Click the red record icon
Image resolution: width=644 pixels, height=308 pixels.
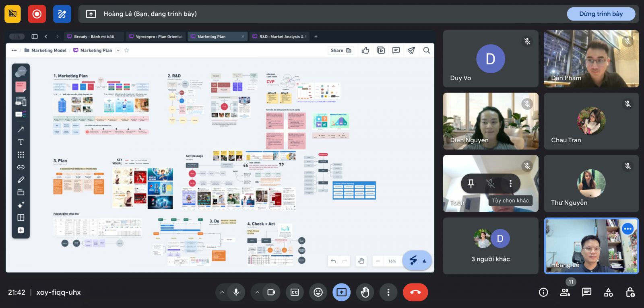tap(37, 14)
